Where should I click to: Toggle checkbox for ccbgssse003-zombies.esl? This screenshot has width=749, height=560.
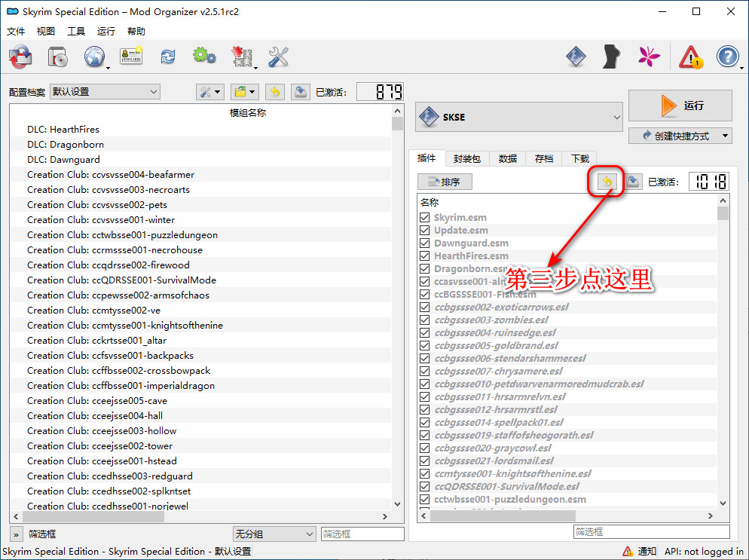click(425, 320)
